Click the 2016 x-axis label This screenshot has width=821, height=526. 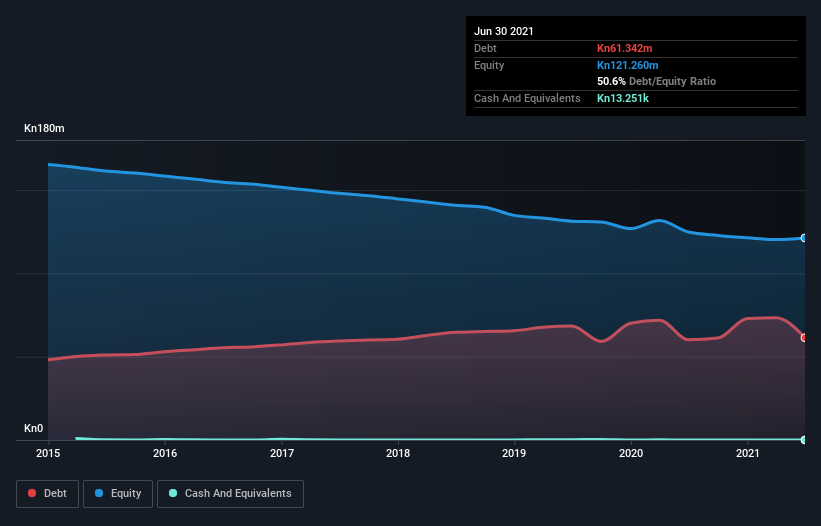pyautogui.click(x=165, y=453)
